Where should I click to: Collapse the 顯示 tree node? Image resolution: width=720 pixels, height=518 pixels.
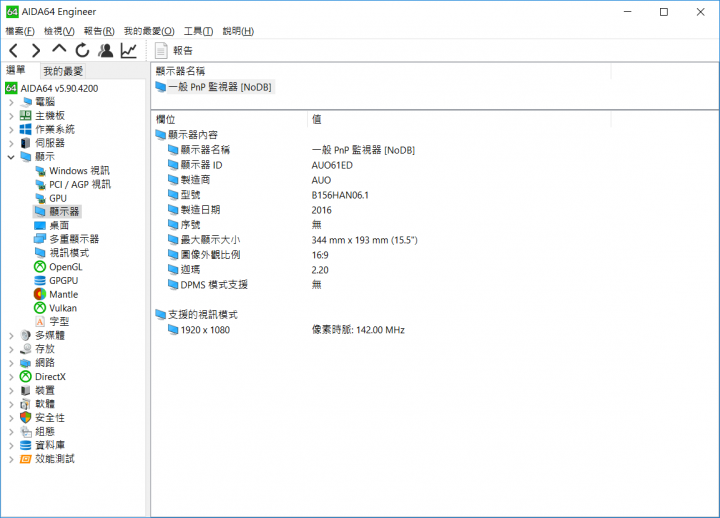(x=11, y=157)
